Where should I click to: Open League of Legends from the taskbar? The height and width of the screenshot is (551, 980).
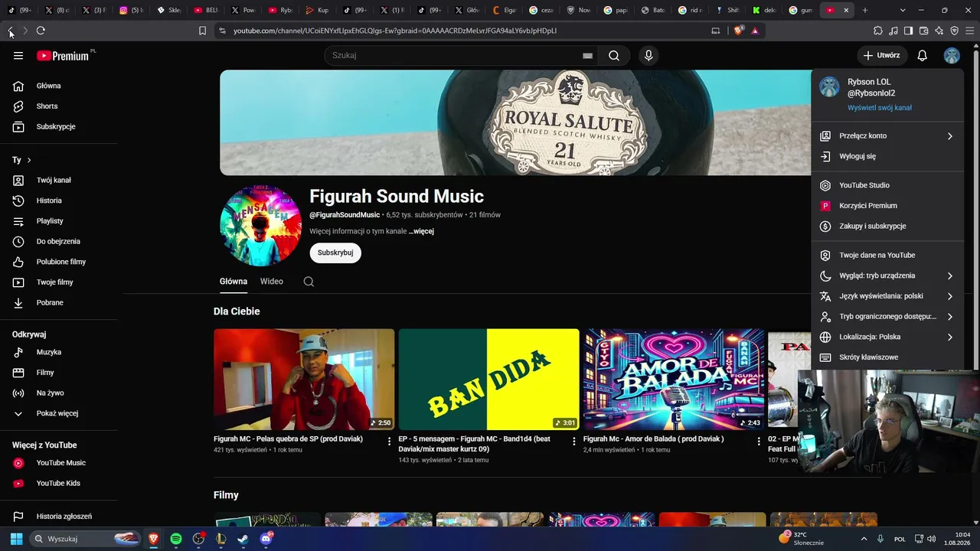220,539
